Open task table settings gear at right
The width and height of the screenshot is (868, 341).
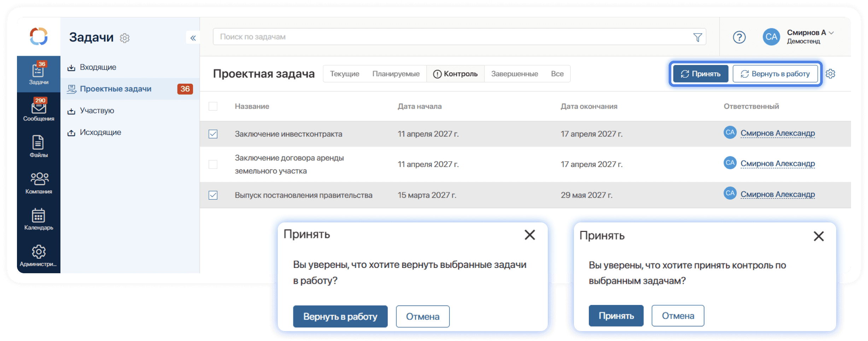(831, 74)
